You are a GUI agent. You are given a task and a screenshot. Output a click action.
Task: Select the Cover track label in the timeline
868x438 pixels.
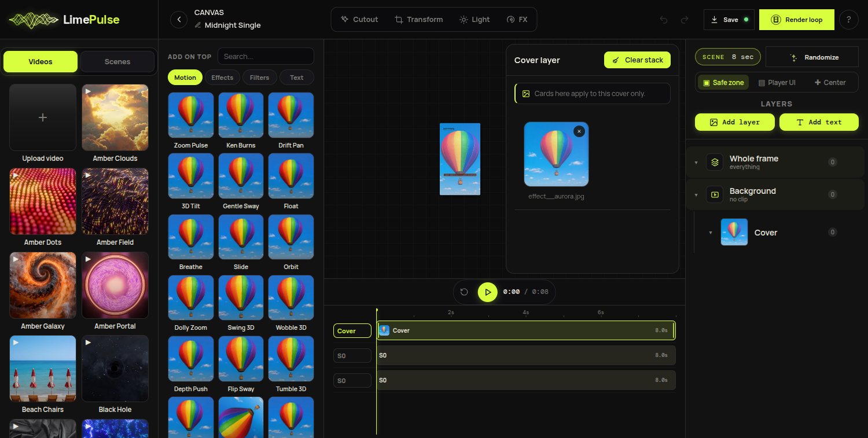tap(352, 331)
